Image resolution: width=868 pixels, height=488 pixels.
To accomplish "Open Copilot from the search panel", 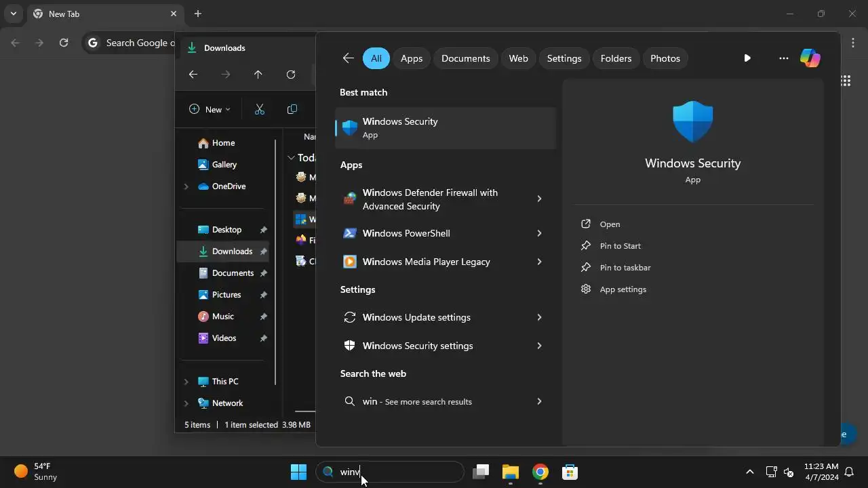I will [x=810, y=58].
